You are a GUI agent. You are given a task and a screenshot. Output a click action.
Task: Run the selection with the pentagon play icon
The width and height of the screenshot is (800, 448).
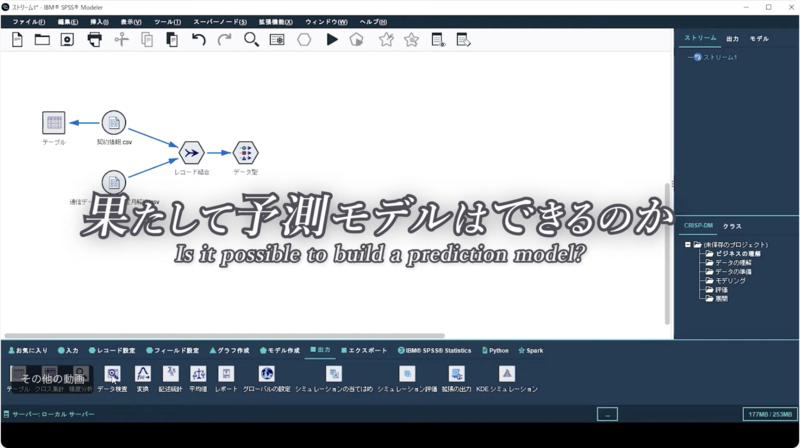click(x=357, y=39)
